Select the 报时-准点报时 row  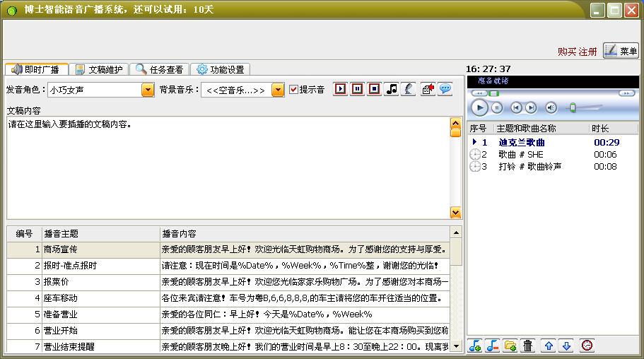(x=228, y=266)
